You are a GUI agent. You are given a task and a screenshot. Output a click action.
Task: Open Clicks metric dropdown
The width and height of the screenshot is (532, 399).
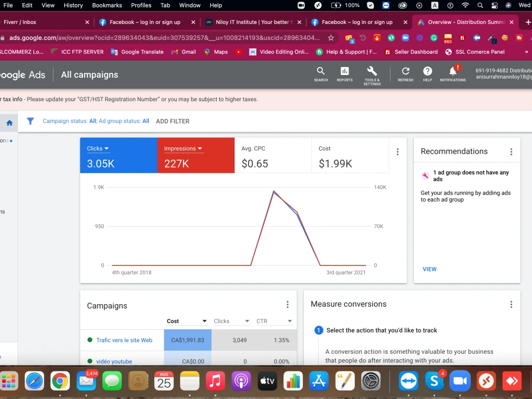point(98,148)
